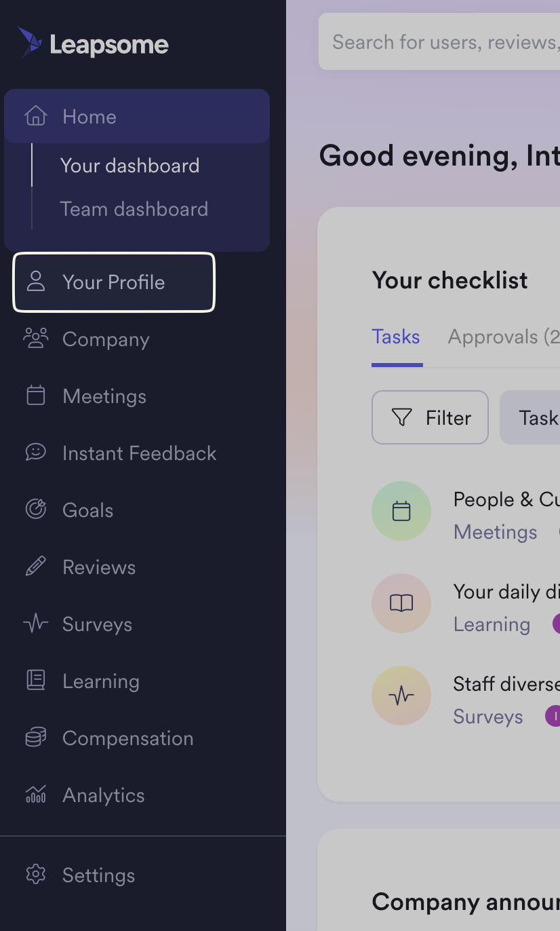
Task: Select Your dashboard under Home
Action: tap(129, 166)
